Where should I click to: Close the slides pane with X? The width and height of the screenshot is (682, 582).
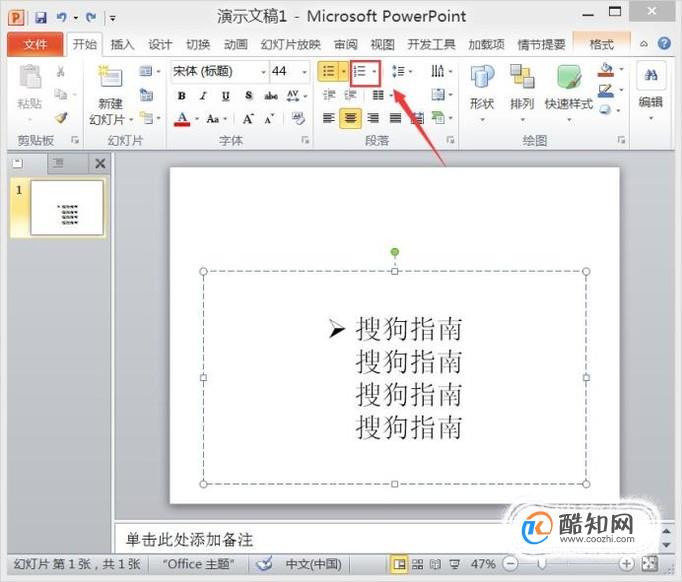[100, 164]
